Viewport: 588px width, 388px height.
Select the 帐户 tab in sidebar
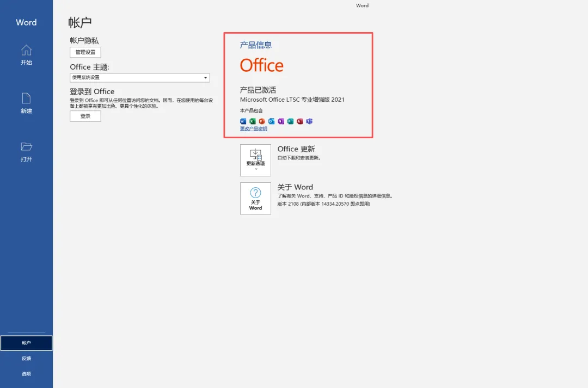(x=26, y=343)
